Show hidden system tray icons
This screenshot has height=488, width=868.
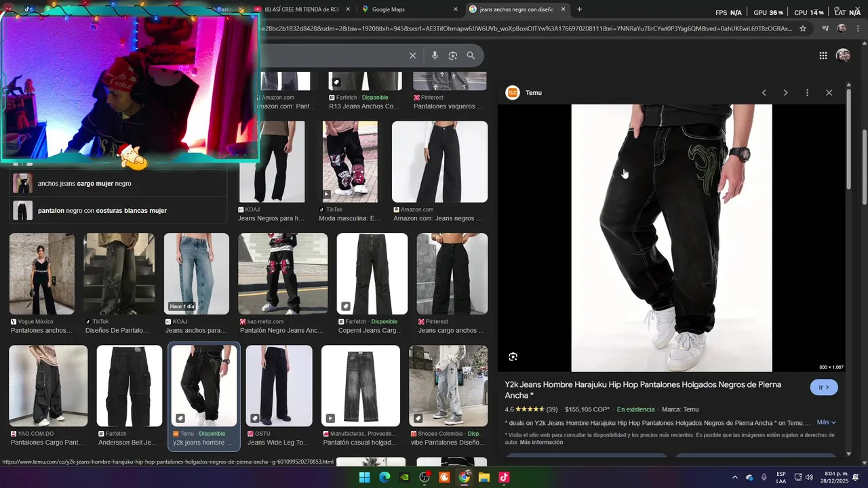point(734,477)
